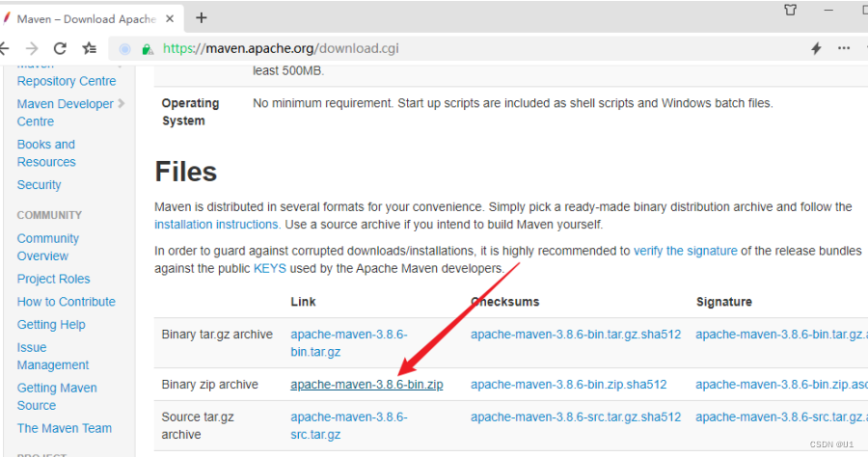Open apache-maven-3.8.6-bin.zip.sha512 checksum
Viewport: 868px width, 457px height.
coord(568,385)
